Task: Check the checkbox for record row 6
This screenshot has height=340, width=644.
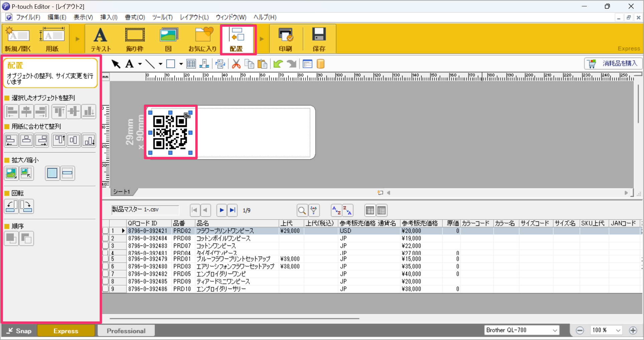Action: point(106,267)
